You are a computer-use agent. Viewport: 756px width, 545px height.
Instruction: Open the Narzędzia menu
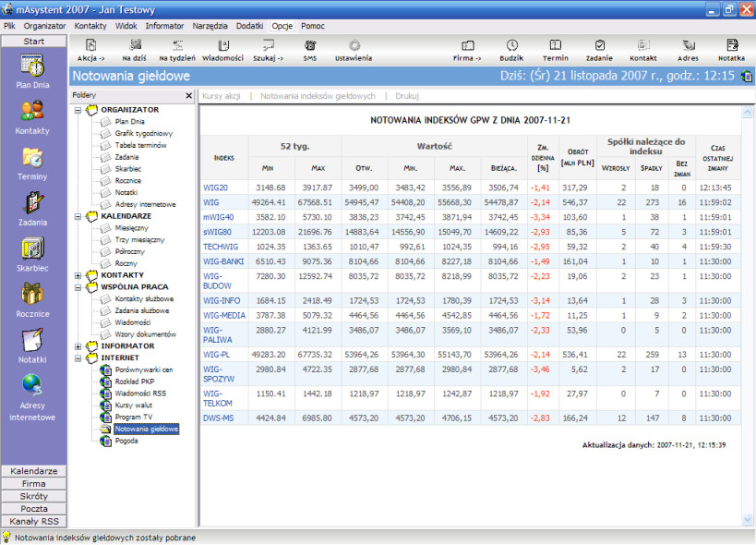[210, 26]
